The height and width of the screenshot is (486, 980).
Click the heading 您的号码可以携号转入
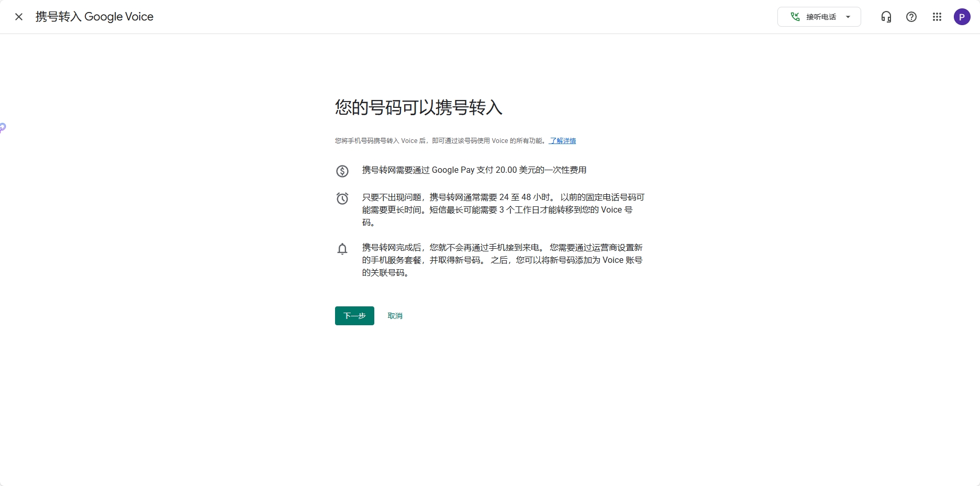(x=418, y=107)
